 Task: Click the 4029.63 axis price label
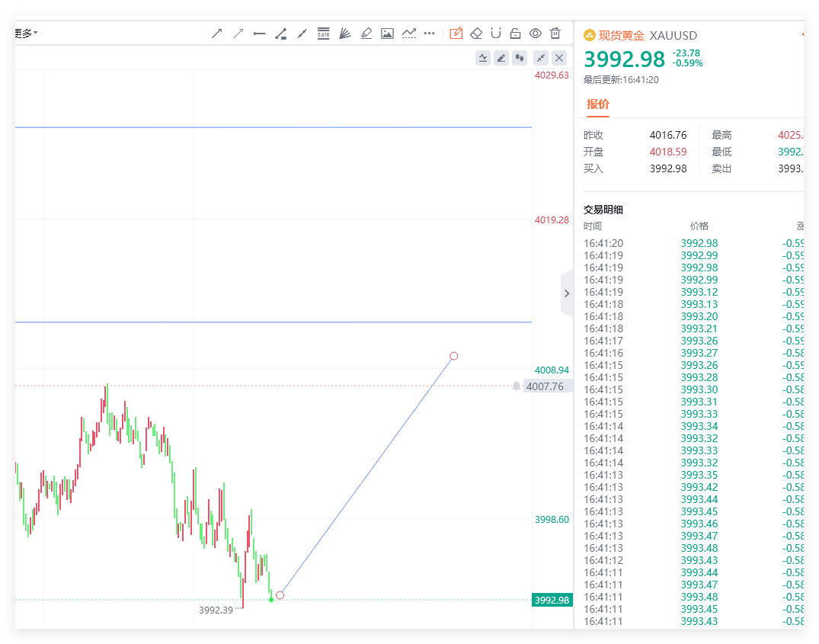click(552, 75)
